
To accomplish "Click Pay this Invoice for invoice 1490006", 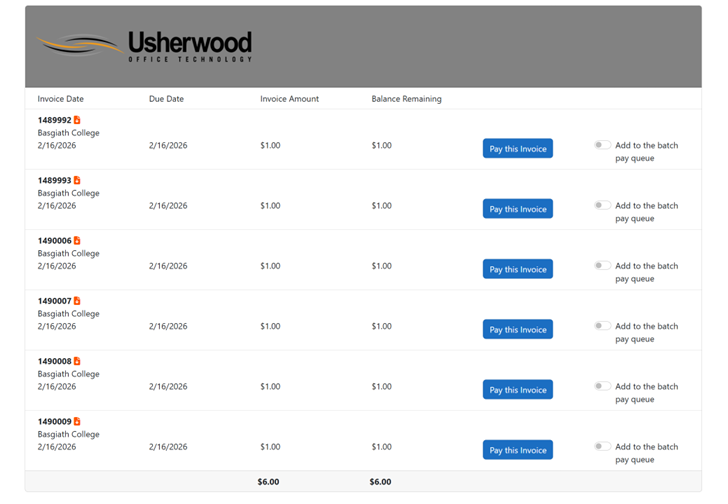I will pos(517,269).
